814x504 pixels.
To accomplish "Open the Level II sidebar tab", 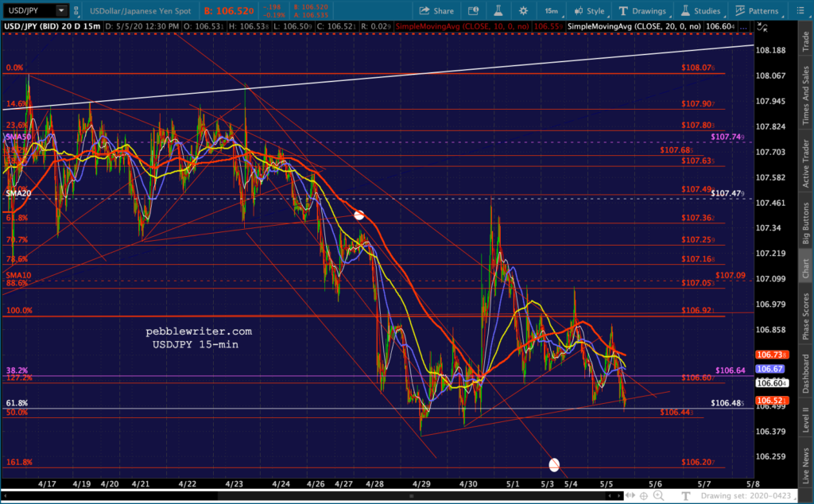I will 806,420.
